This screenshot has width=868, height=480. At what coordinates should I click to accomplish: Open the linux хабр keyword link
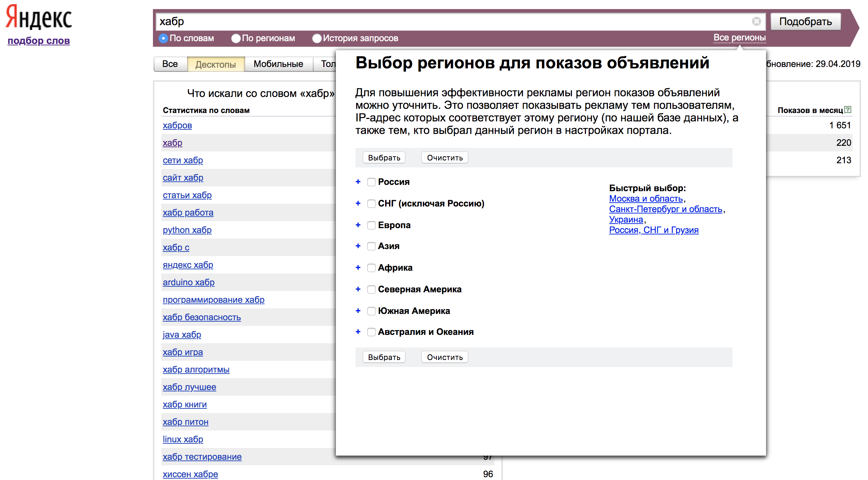[183, 439]
